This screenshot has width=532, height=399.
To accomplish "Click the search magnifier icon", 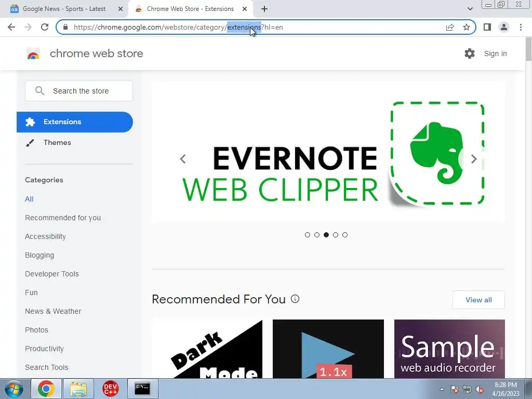I will point(39,90).
